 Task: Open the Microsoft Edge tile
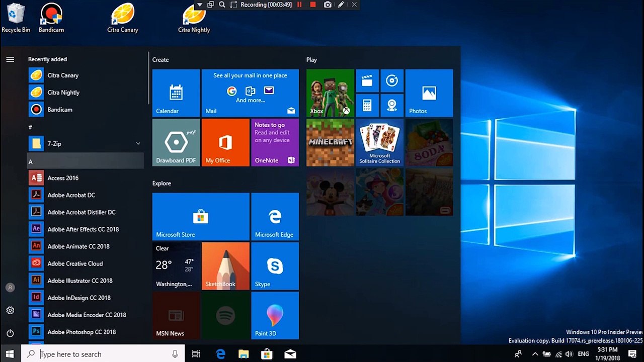[275, 217]
